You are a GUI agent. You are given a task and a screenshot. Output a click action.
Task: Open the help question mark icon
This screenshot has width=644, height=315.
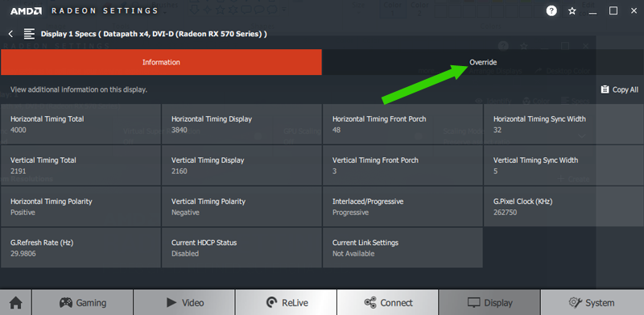click(x=551, y=10)
